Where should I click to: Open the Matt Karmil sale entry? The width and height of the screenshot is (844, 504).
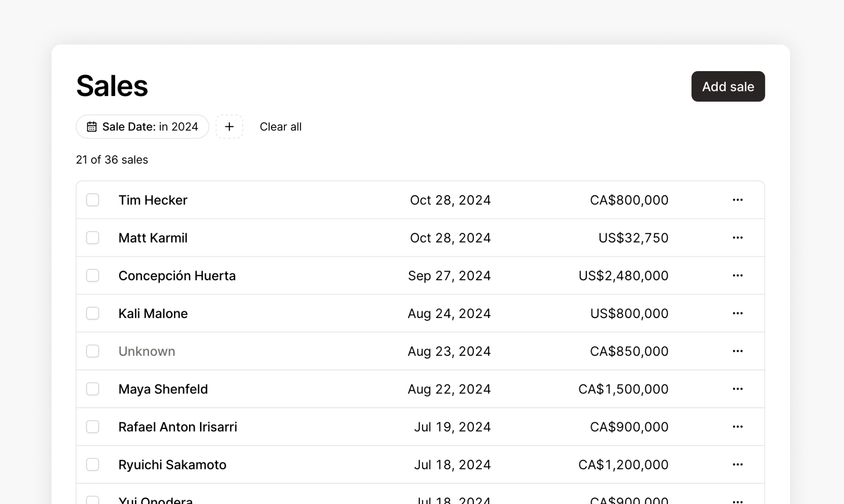pyautogui.click(x=153, y=238)
